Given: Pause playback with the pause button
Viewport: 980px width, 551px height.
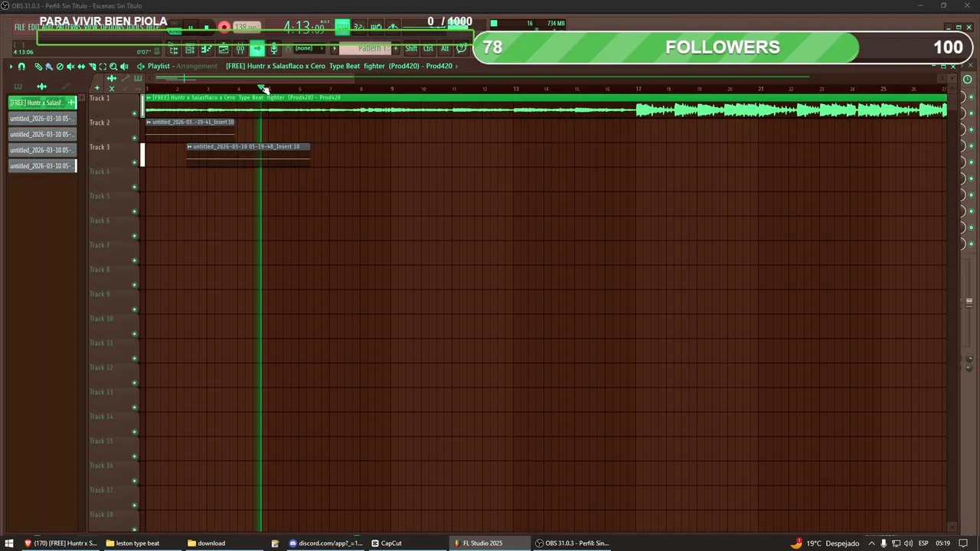Looking at the screenshot, I should pyautogui.click(x=191, y=28).
